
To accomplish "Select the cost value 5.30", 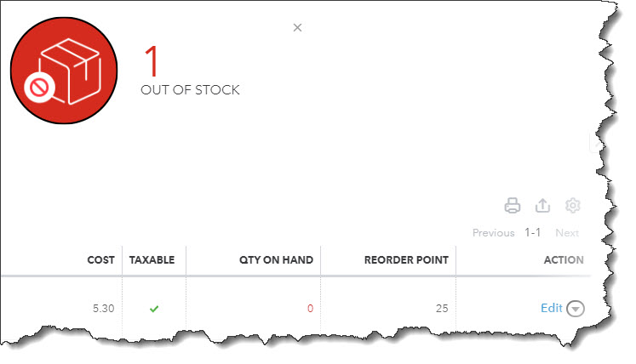I will coord(103,309).
